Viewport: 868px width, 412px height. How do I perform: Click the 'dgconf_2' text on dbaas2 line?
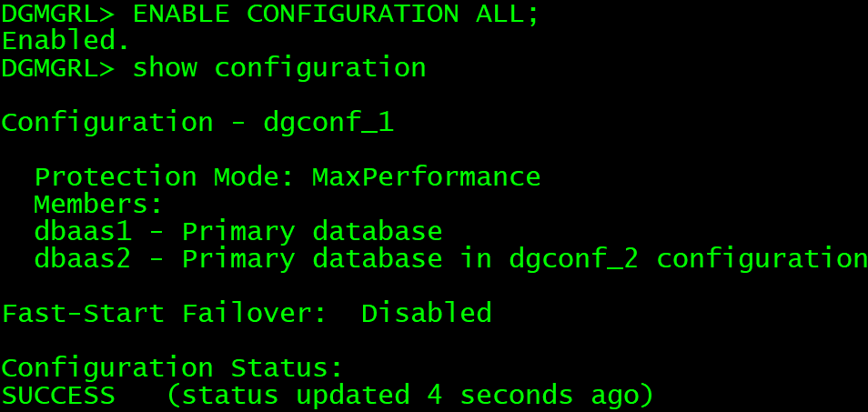pyautogui.click(x=573, y=259)
